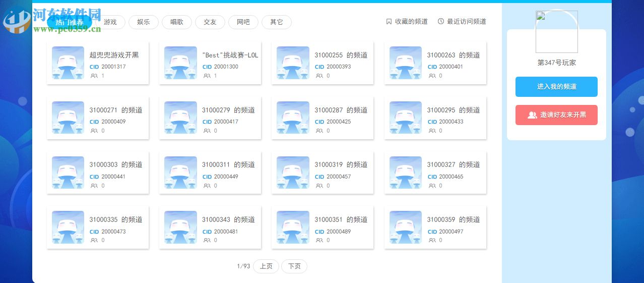Click thumbnail of 超兜兜游戏开黑 channel

click(68, 63)
